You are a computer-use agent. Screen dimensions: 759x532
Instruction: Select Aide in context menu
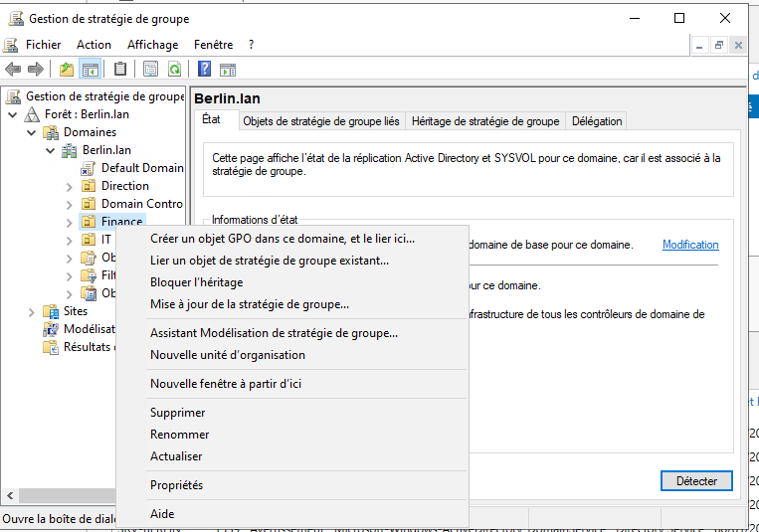point(291,514)
